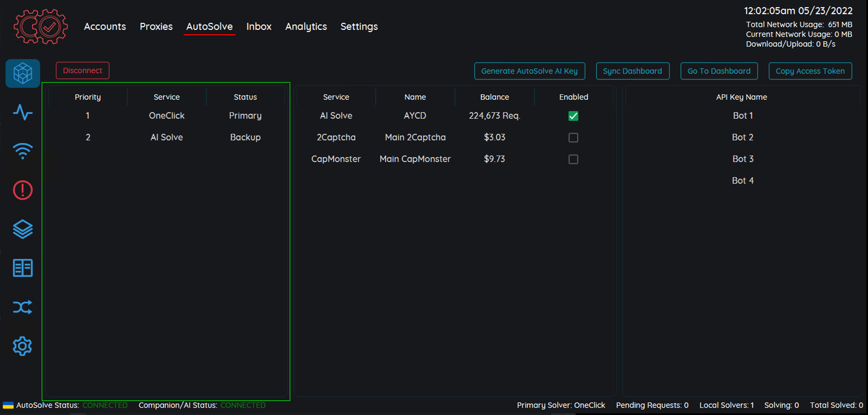Image resolution: width=868 pixels, height=415 pixels.
Task: Click the 224,673 Req. balance
Action: tap(494, 116)
